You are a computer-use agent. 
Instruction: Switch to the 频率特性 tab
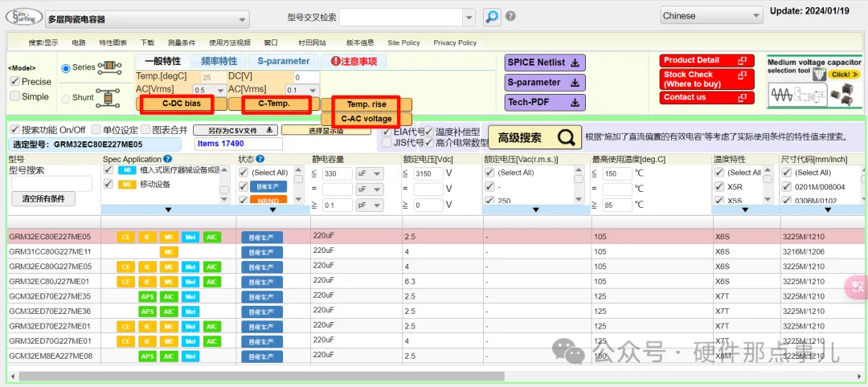pyautogui.click(x=218, y=61)
